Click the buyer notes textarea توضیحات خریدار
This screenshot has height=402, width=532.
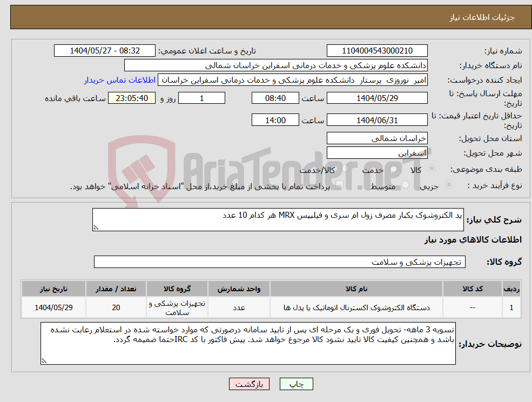coord(248,343)
